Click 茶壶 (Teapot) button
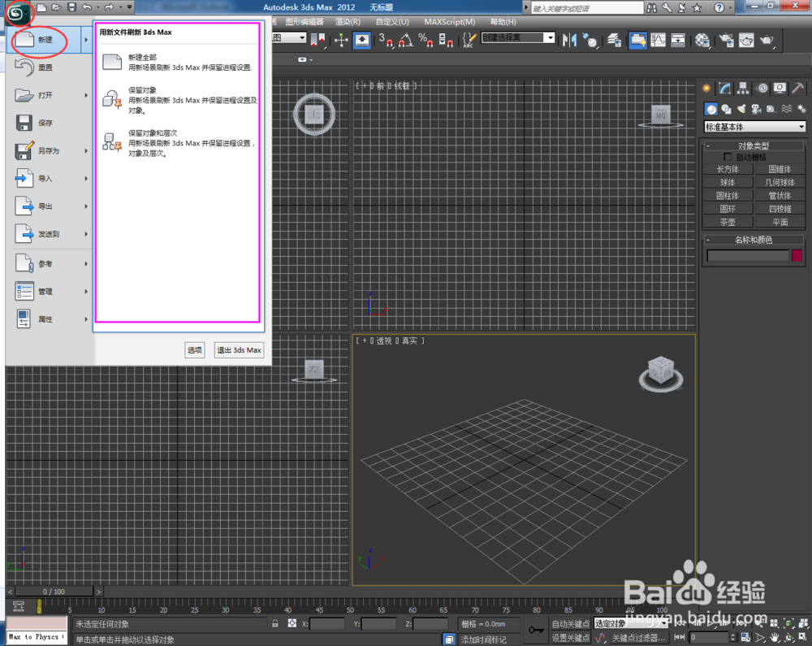Viewport: 812px width, 646px height. pos(728,223)
